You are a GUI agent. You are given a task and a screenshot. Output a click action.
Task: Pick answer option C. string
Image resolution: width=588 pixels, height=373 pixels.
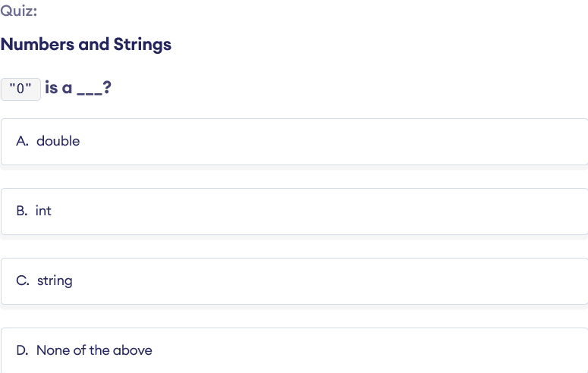(x=294, y=281)
